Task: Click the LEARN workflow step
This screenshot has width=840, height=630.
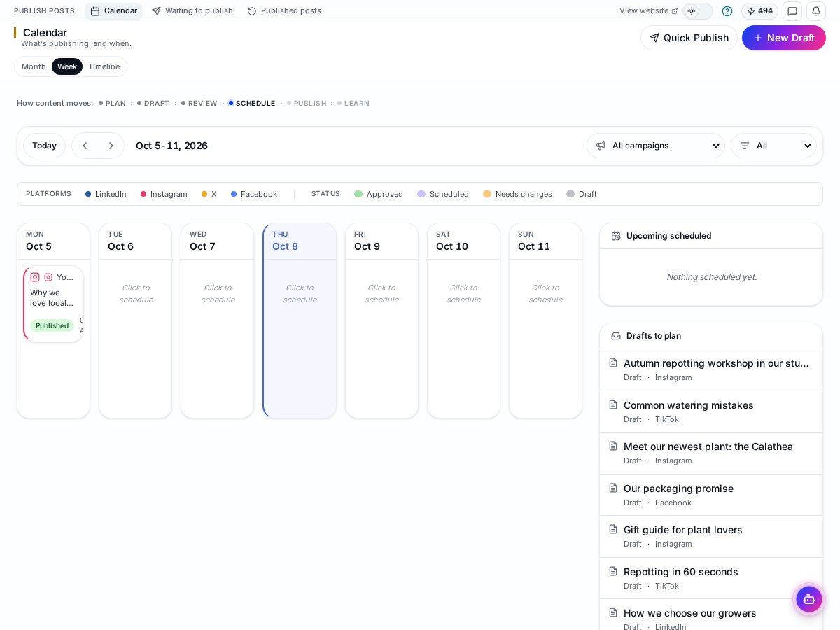Action: [x=353, y=104]
